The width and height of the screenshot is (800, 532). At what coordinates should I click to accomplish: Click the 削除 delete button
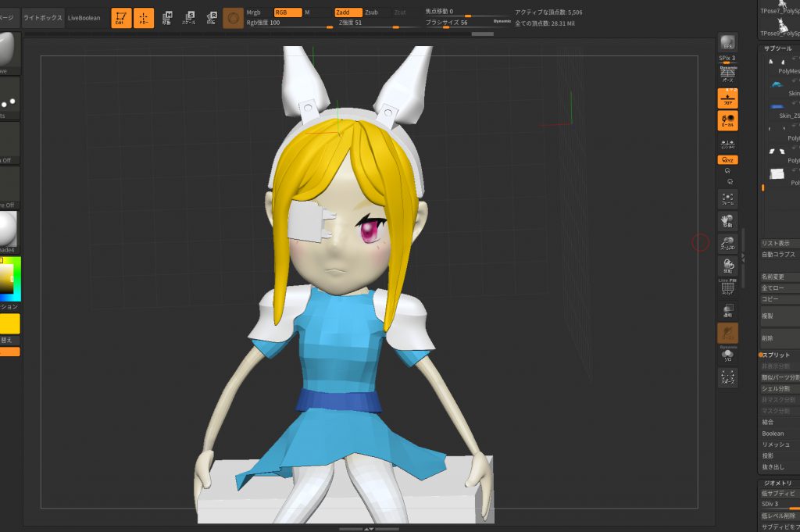[x=780, y=338]
